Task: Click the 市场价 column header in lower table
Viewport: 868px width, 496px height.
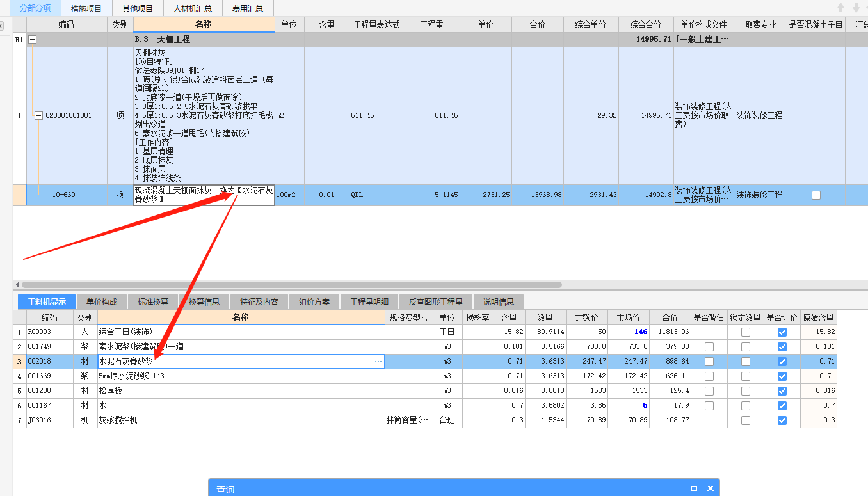Action: [x=629, y=317]
